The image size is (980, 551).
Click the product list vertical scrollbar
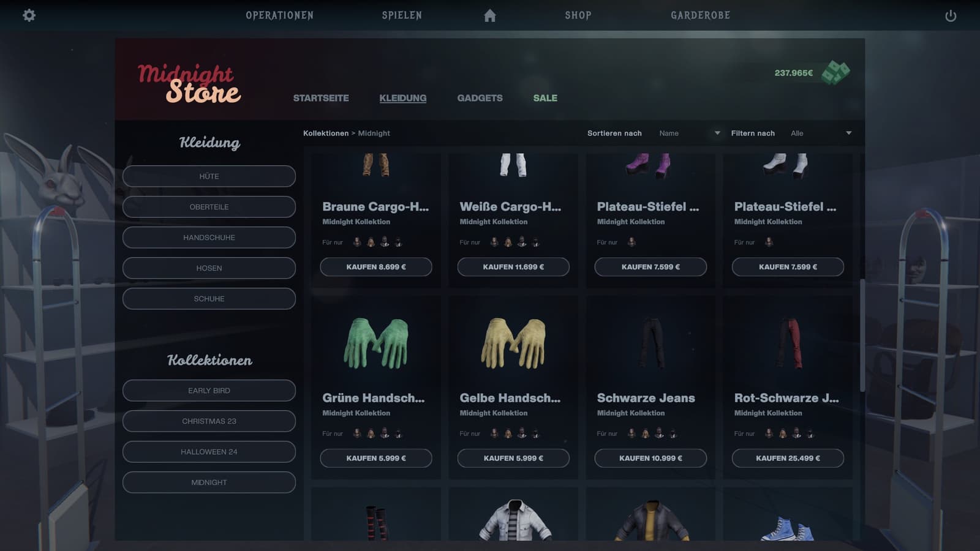click(862, 335)
